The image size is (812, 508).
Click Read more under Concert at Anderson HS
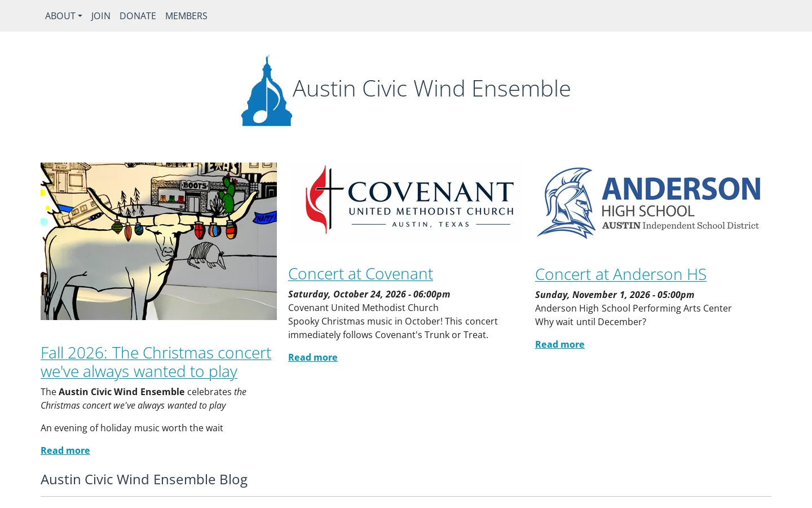560,344
